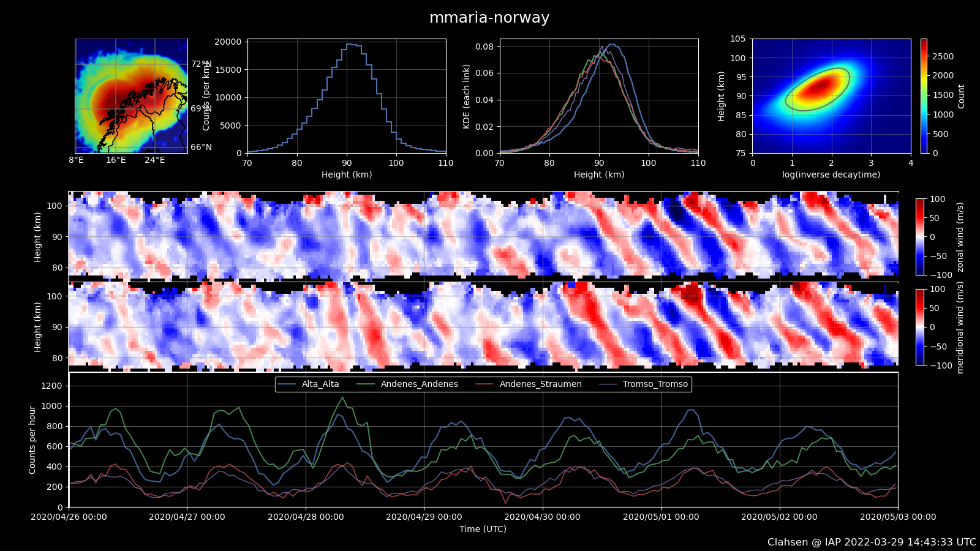980x551 pixels.
Task: Click the Andenes_Andenes legend entry
Action: click(x=407, y=384)
